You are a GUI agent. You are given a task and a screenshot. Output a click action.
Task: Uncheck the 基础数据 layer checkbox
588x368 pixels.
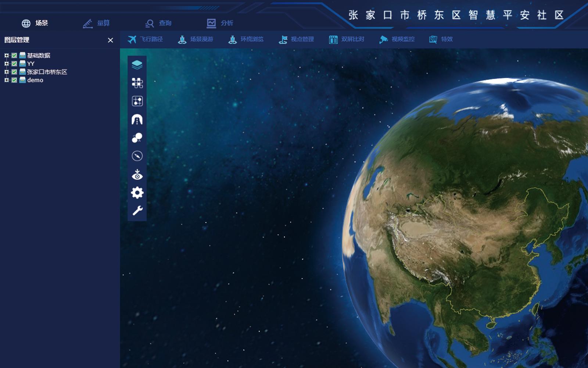tap(14, 56)
